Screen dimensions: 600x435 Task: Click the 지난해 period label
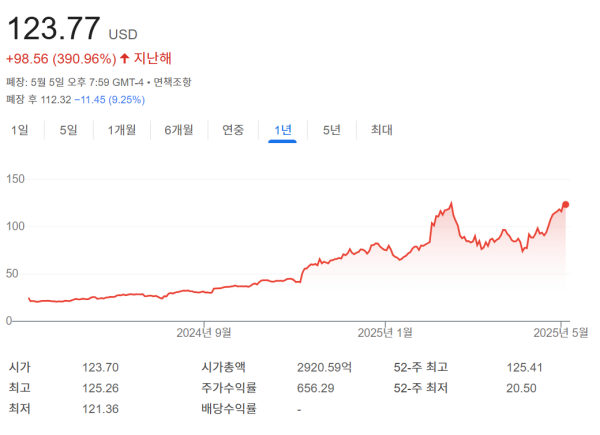coord(152,59)
